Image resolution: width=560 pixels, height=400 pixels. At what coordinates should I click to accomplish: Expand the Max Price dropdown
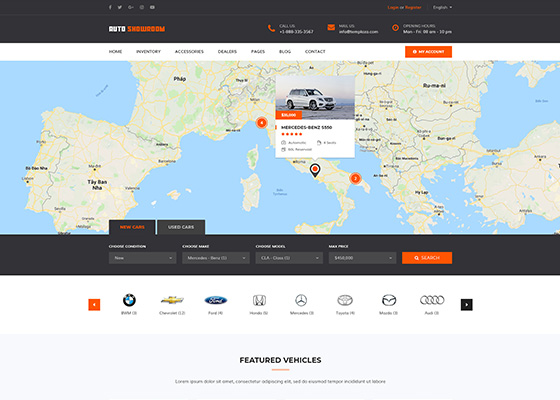pyautogui.click(x=362, y=258)
